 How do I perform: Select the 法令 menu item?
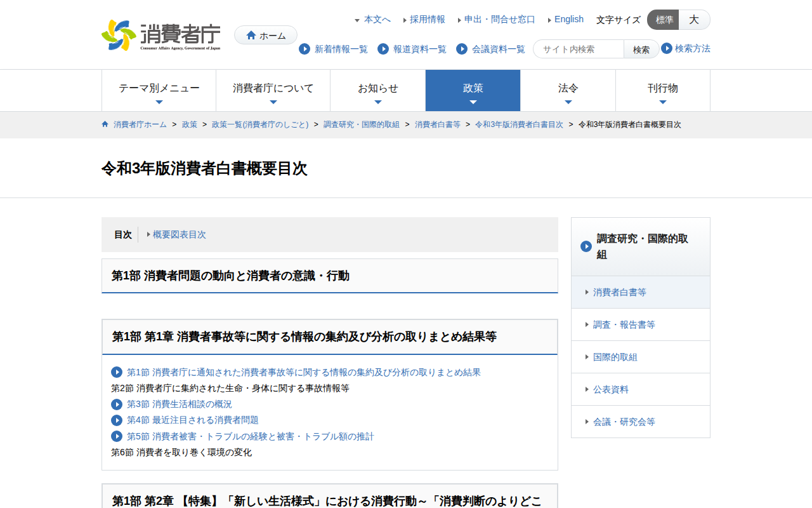coord(568,90)
